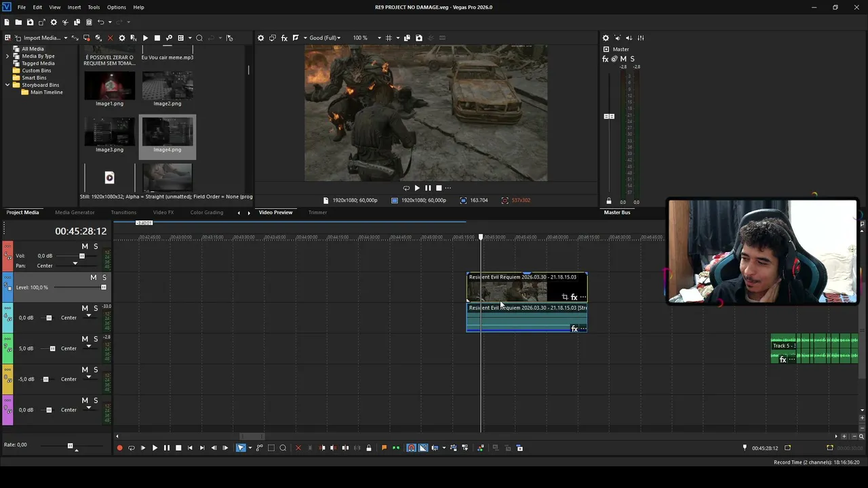Viewport: 868px width, 488px height.
Task: Toggle Loop Playback in timeline transport
Action: coord(132,448)
